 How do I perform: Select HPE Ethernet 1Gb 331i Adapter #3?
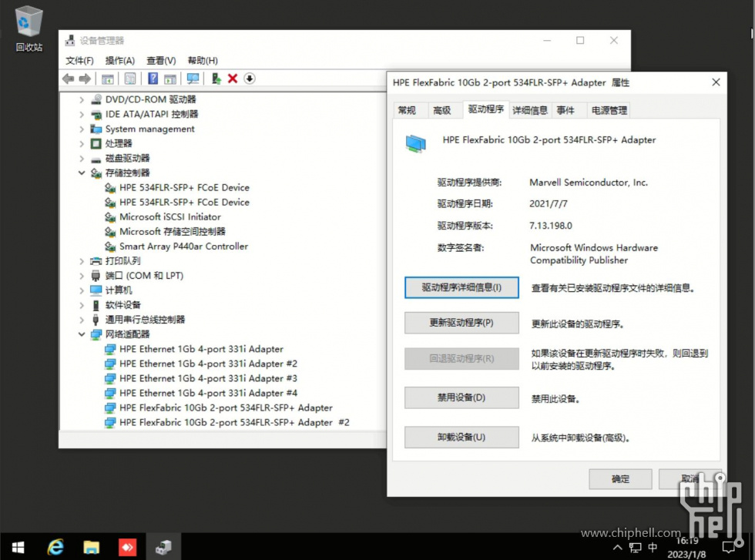pyautogui.click(x=209, y=378)
